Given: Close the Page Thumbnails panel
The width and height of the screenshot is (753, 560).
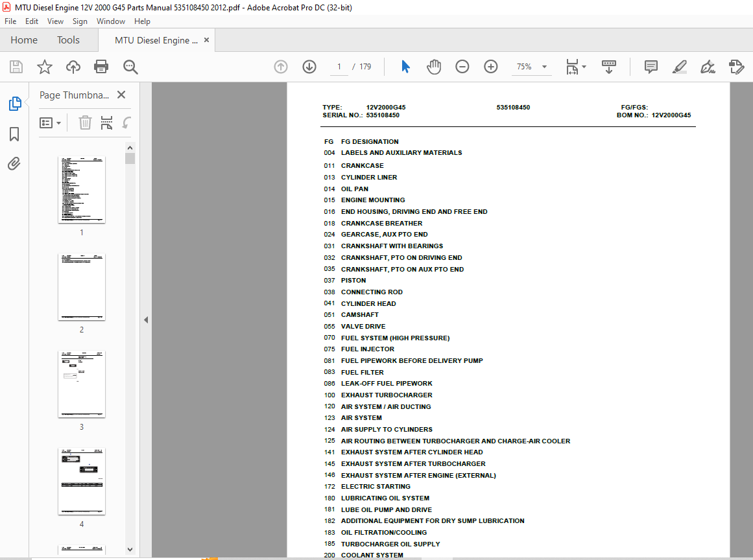Looking at the screenshot, I should (121, 95).
